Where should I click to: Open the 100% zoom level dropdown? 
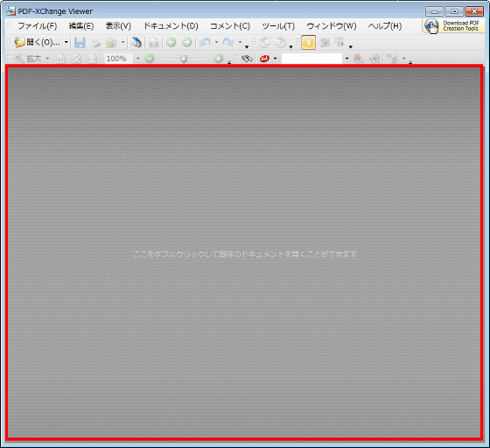point(138,59)
